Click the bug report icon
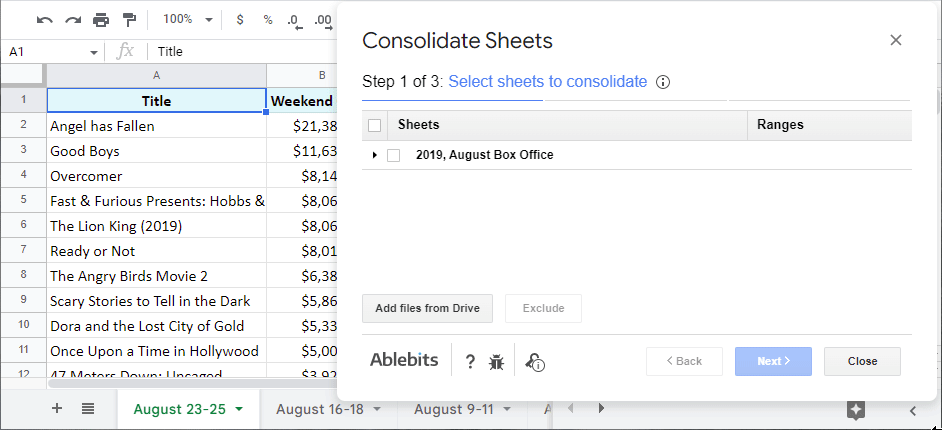 click(496, 362)
